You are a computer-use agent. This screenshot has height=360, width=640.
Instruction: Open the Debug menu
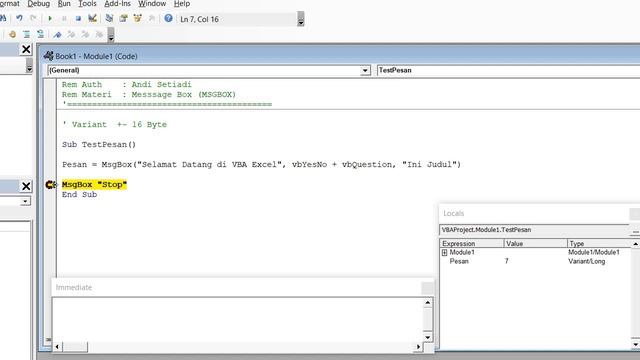tap(38, 4)
